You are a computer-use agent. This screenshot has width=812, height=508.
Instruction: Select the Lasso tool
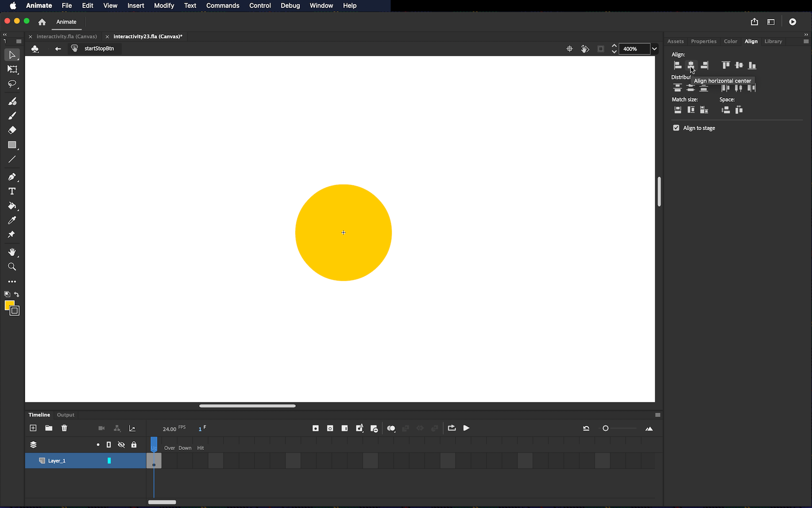(x=12, y=84)
